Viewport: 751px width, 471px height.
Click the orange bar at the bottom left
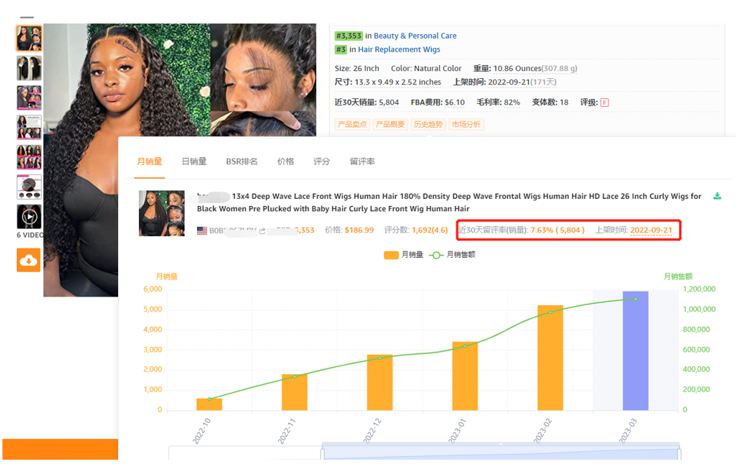[60, 449]
